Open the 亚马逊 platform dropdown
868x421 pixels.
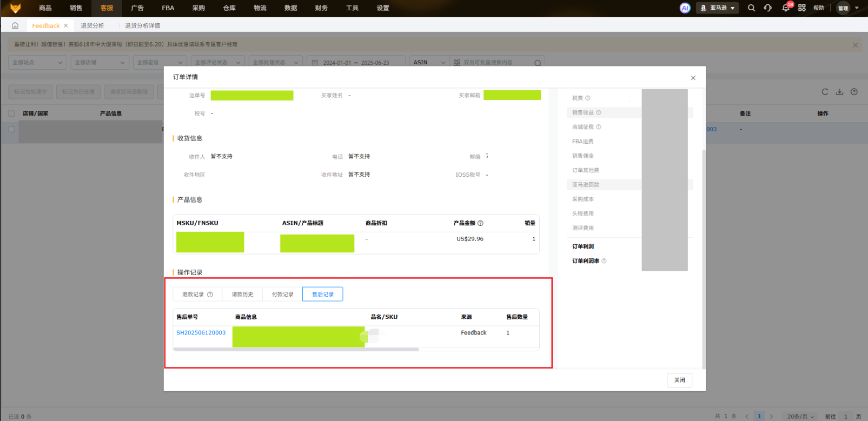pos(717,8)
